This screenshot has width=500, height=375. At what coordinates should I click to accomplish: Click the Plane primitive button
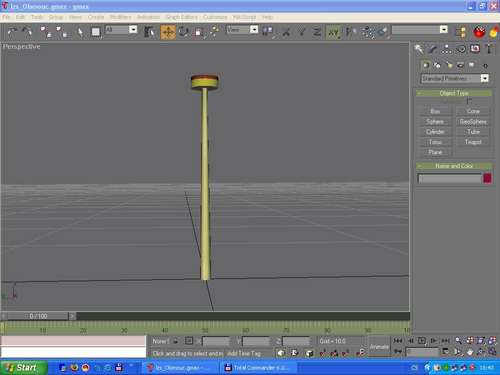pyautogui.click(x=435, y=152)
